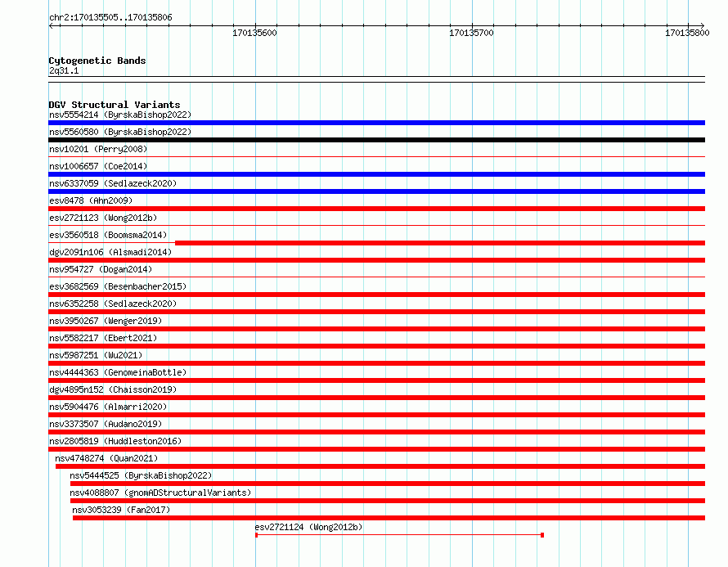Click the right arrow of the ruler
Viewport: 728px width, 567px height.
click(x=703, y=25)
